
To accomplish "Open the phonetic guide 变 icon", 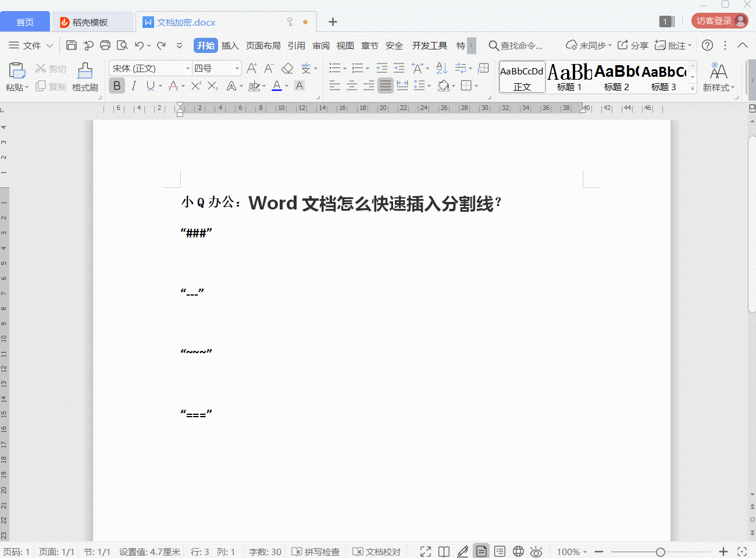I will tap(306, 69).
